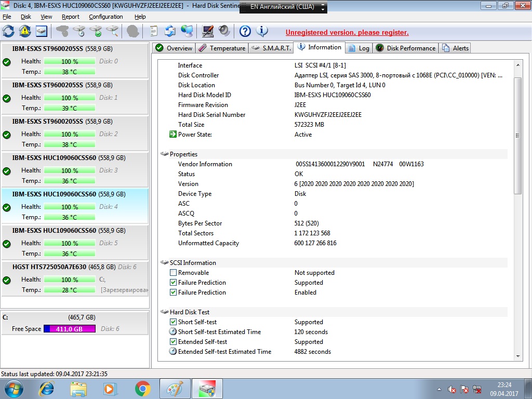Open the Report menu
Viewport: 532px width, 399px height.
tap(71, 17)
